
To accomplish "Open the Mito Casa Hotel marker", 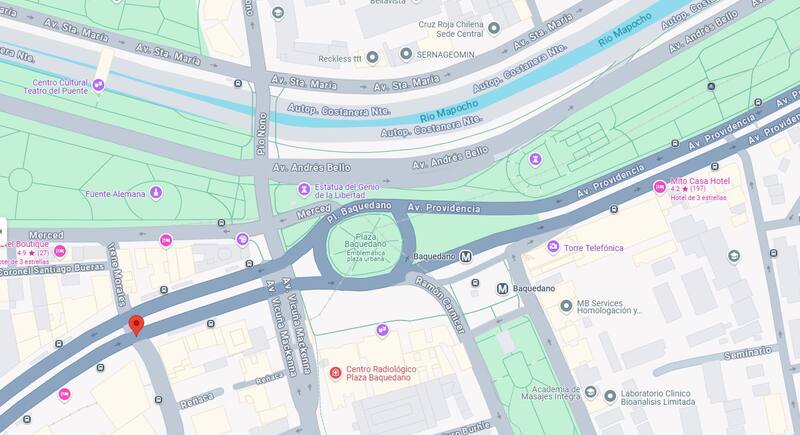I will [x=660, y=187].
